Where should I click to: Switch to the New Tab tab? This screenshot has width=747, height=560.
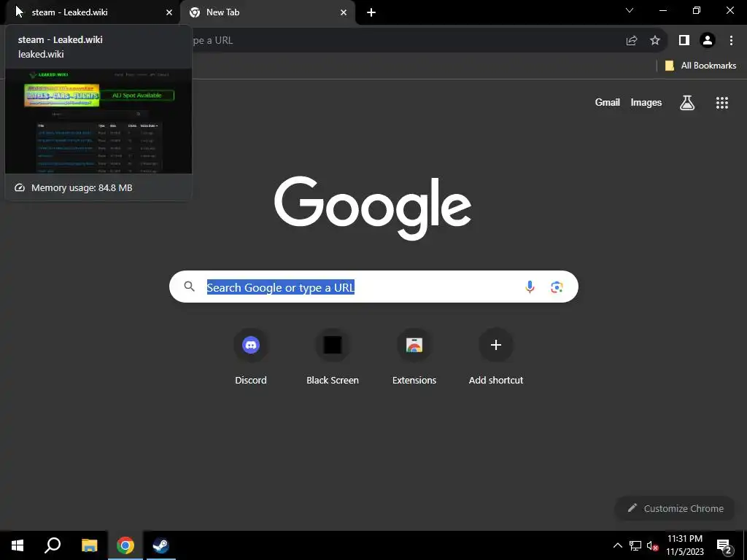click(267, 12)
